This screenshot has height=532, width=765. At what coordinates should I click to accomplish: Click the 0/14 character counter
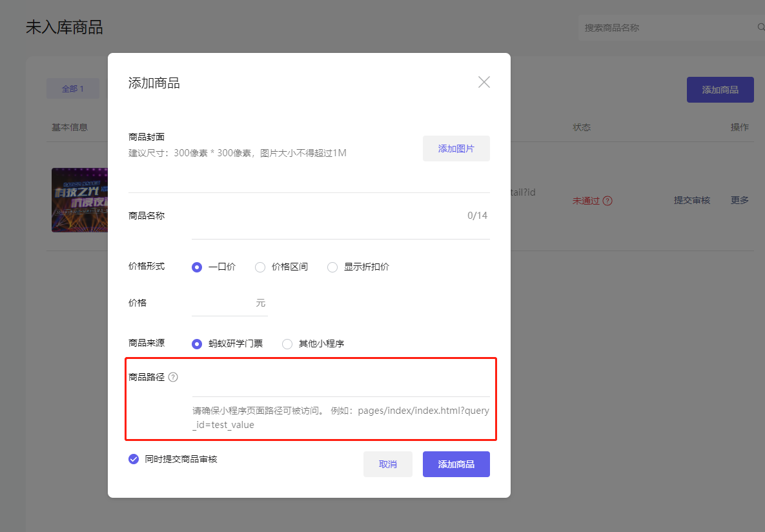477,215
